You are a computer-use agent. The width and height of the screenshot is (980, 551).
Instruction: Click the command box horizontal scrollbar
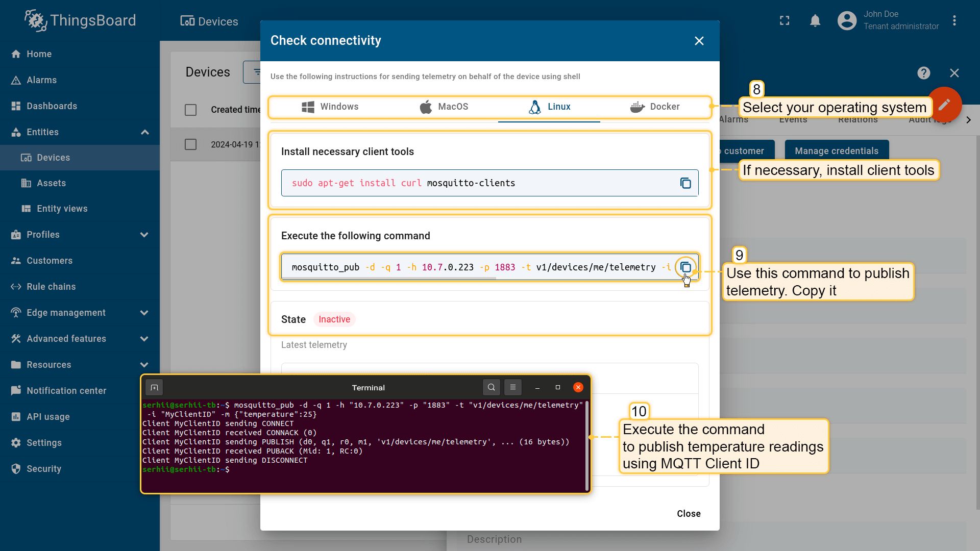[x=389, y=279]
